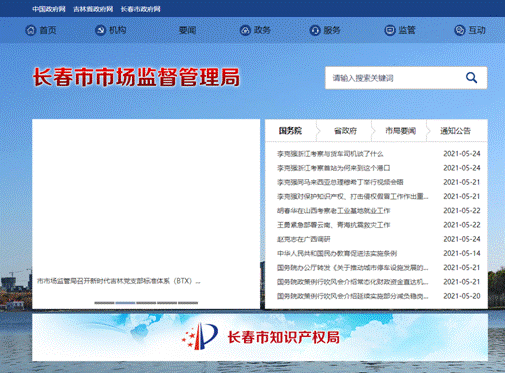
Task: Select the 通知公告 tab
Action: (455, 131)
